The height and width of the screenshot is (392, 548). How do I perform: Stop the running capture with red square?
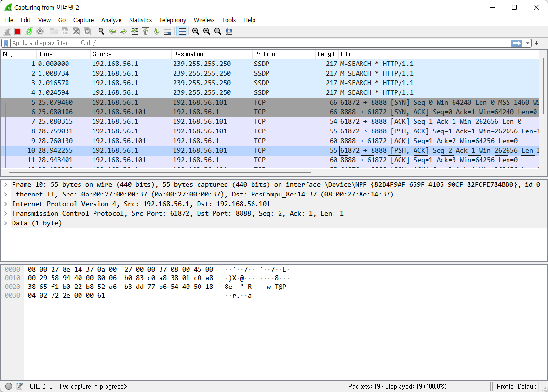click(x=18, y=31)
